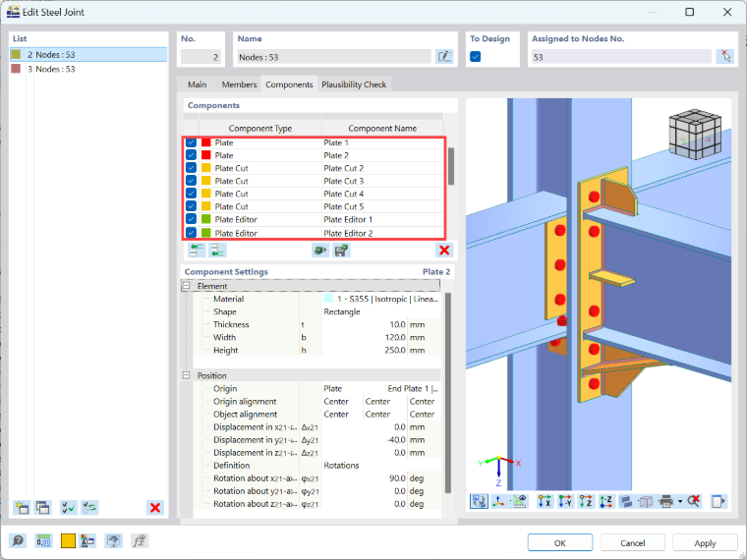This screenshot has height=560, width=747.
Task: Click the copy joint icon under List
Action: coord(42,507)
